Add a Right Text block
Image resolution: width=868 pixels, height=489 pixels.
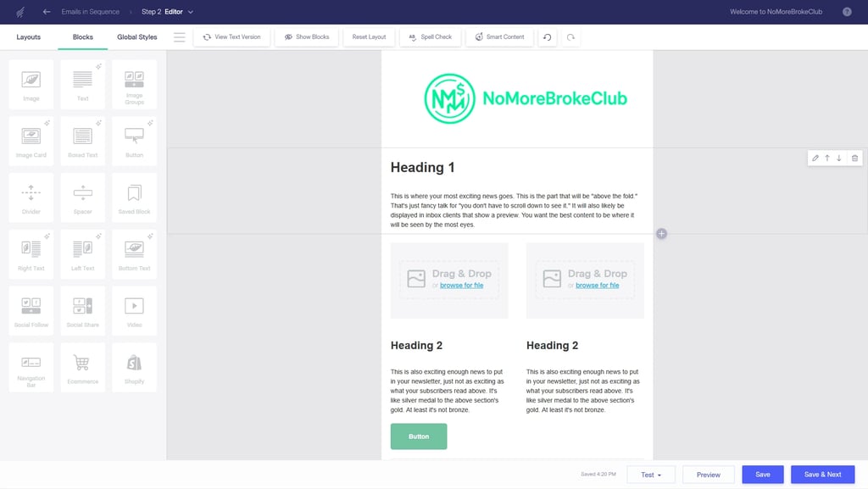(31, 254)
